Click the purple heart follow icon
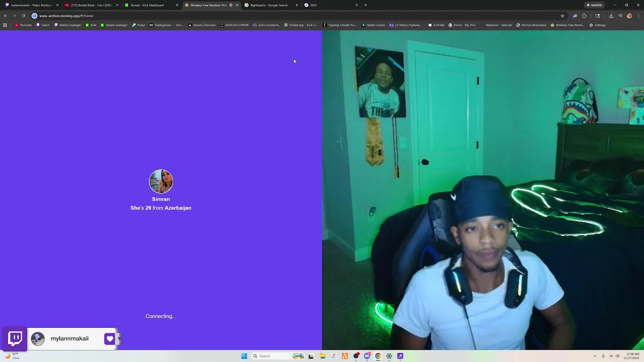Image resolution: width=644 pixels, height=362 pixels. pyautogui.click(x=110, y=339)
